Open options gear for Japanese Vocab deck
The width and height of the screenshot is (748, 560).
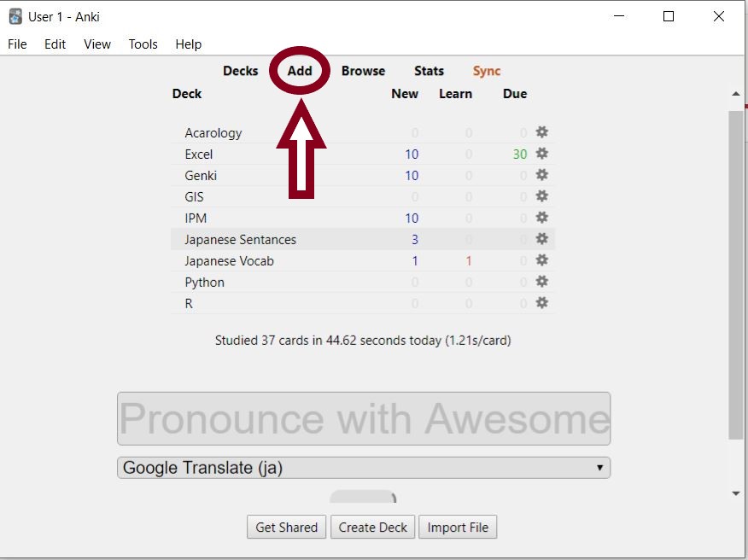pyautogui.click(x=541, y=260)
